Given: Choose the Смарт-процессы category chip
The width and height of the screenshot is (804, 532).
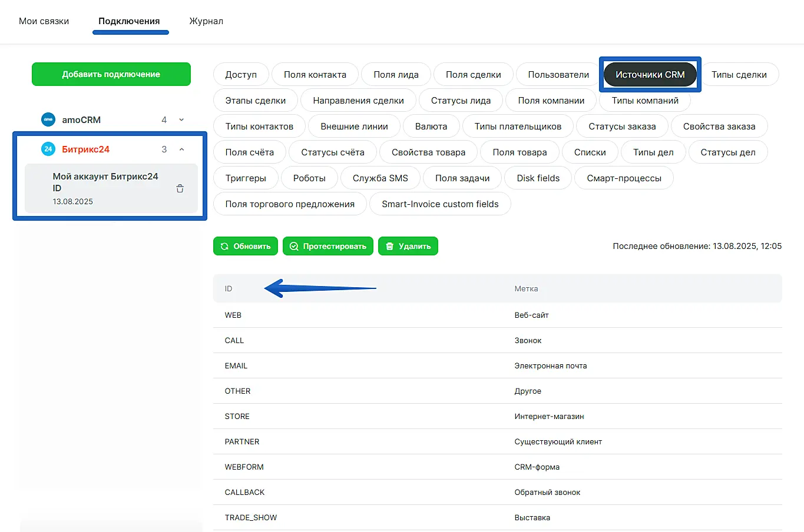Looking at the screenshot, I should tap(624, 178).
